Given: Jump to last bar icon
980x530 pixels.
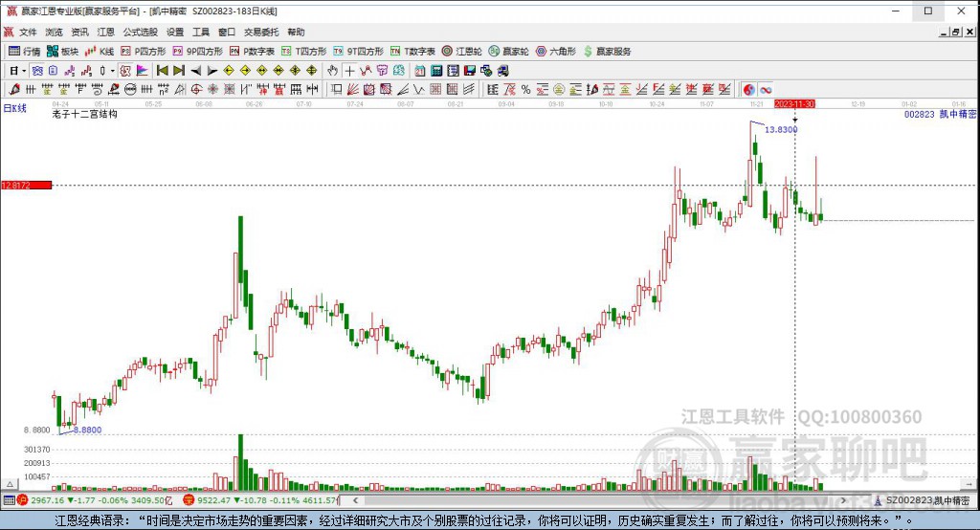Looking at the screenshot, I should coord(179,71).
